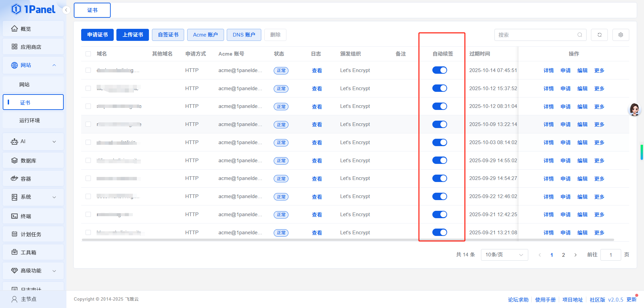Open the 10条/页 page size dropdown
The width and height of the screenshot is (644, 308).
[504, 255]
